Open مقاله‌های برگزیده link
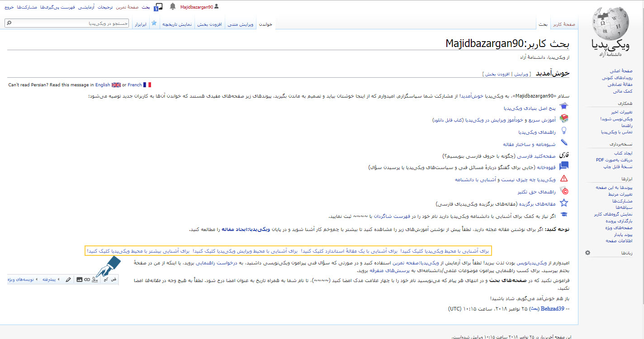The image size is (644, 339). 536,204
